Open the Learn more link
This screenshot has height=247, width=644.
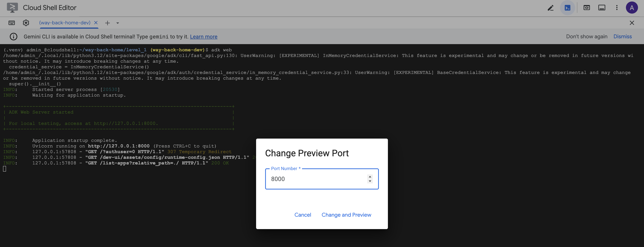coord(204,37)
